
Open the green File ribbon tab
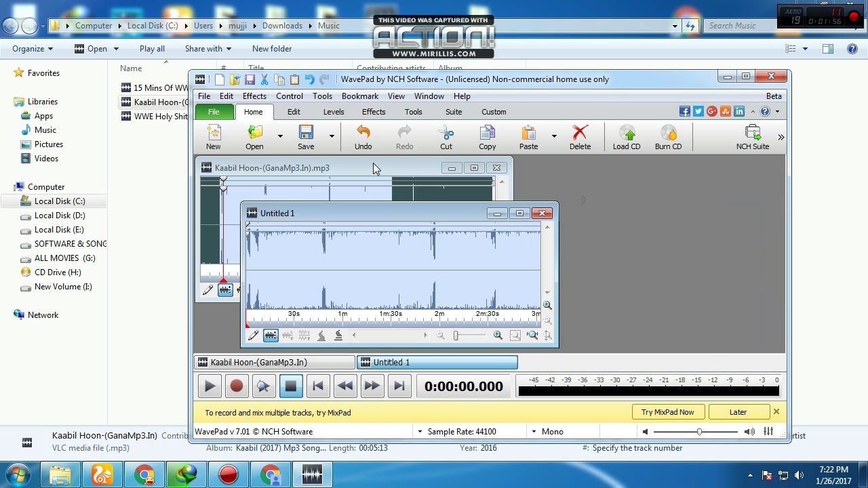pos(214,112)
